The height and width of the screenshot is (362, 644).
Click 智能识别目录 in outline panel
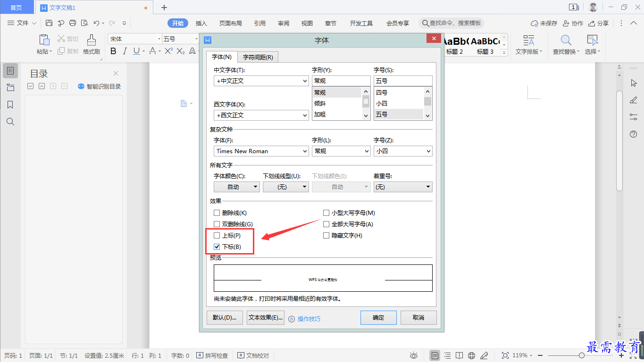100,87
